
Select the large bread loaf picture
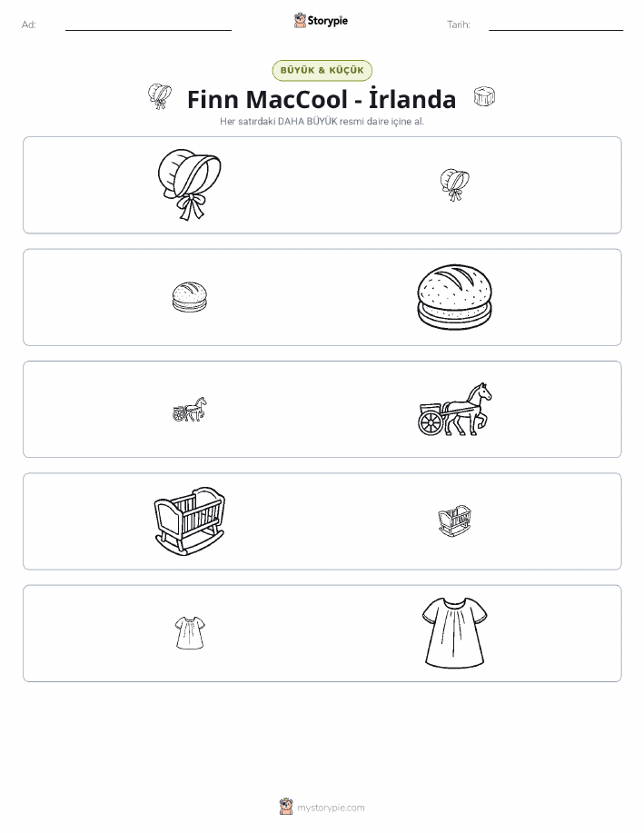[x=454, y=296]
